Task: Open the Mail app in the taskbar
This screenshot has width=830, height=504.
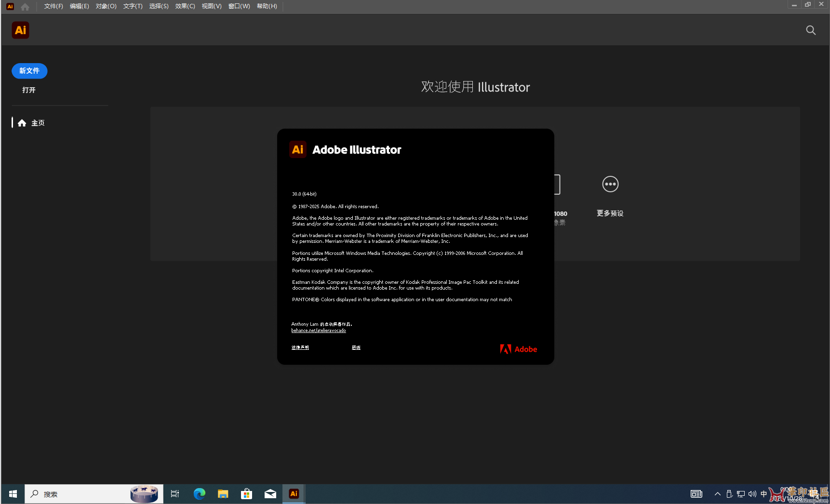Action: 270,494
